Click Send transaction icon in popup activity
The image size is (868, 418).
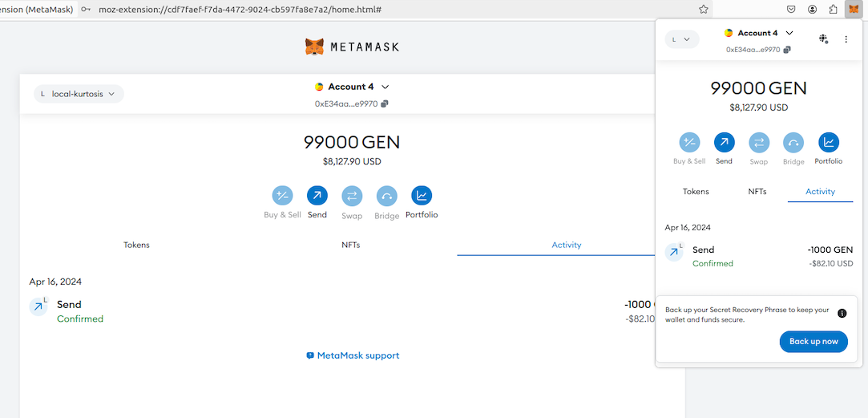point(674,252)
